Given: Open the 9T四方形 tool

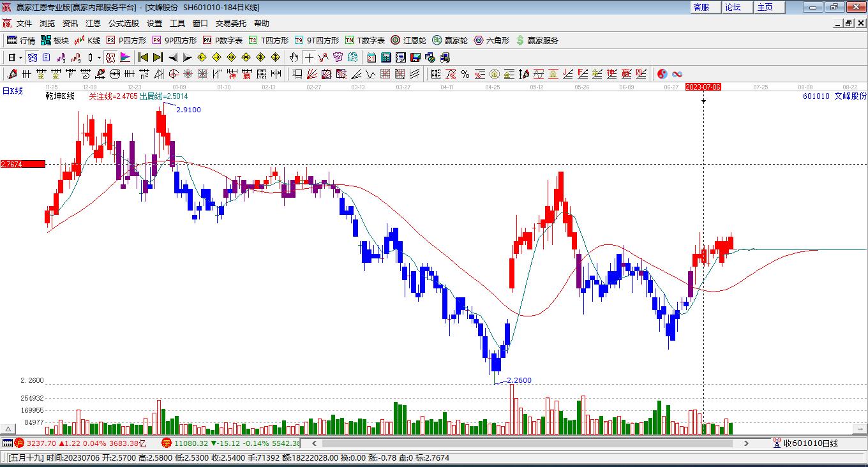Looking at the screenshot, I should pos(317,40).
